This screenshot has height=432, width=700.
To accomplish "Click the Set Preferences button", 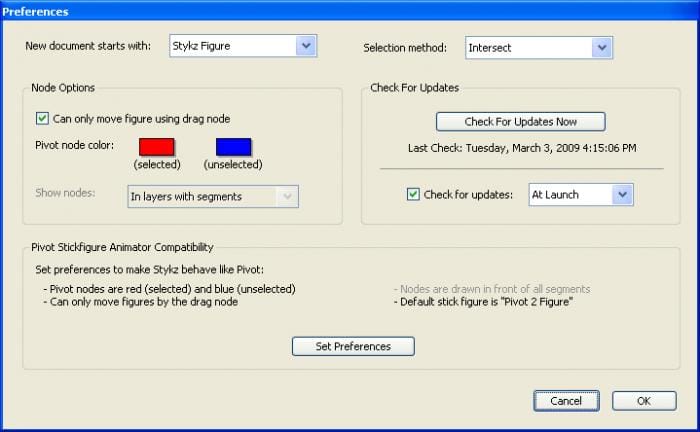I will 353,346.
